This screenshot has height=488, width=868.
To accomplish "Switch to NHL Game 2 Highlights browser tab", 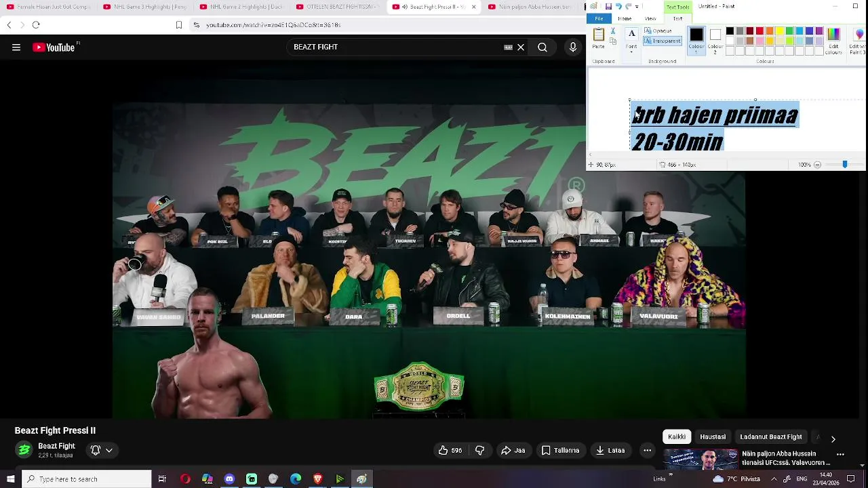I will click(241, 7).
